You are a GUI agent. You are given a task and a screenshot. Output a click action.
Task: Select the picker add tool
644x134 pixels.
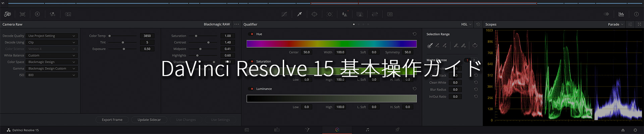pyautogui.click(x=445, y=45)
